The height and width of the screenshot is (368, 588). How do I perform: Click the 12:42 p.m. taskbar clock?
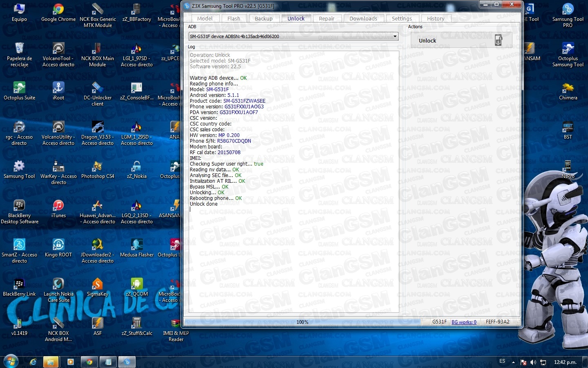pos(565,362)
